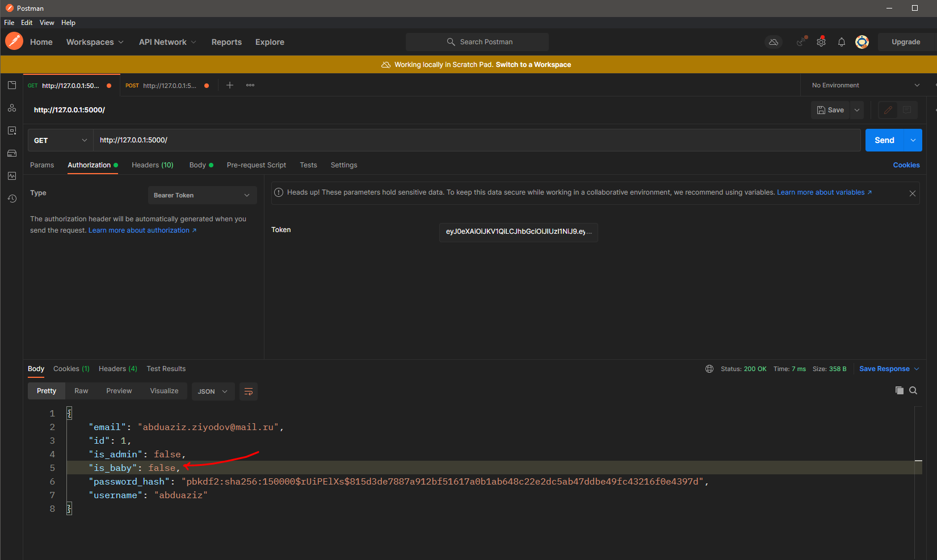Toggle the wrap lines icon in response
This screenshot has width=937, height=560.
[249, 391]
